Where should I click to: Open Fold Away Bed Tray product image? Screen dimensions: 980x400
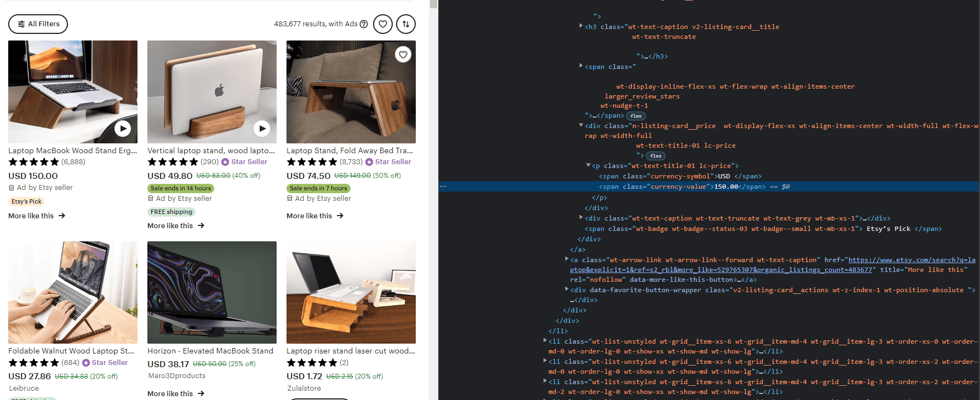click(x=351, y=92)
